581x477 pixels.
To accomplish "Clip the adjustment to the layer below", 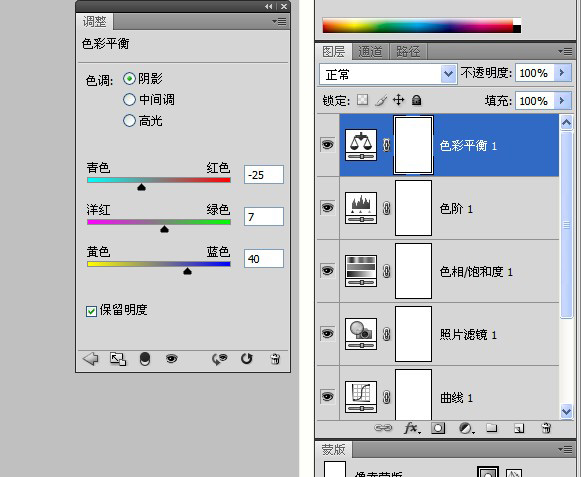I will tap(145, 359).
